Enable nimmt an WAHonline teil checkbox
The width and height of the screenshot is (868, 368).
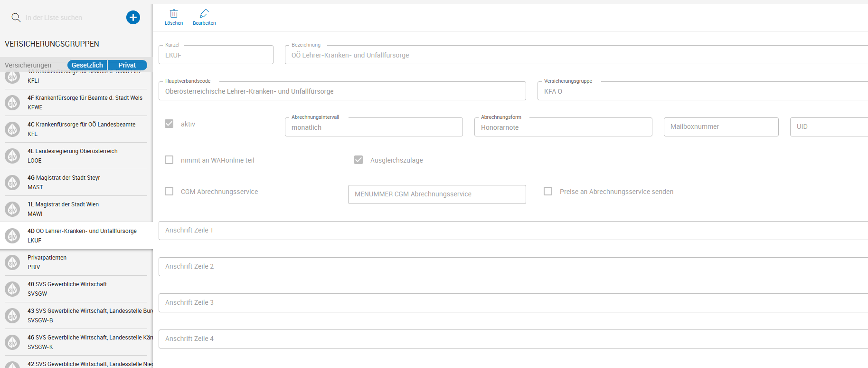tap(169, 160)
